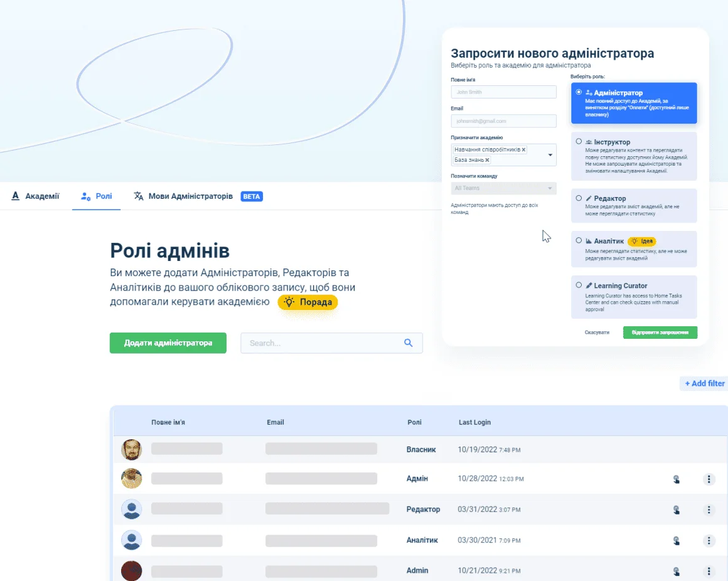Switch to the Академії tab
728x581 pixels.
pyautogui.click(x=36, y=196)
